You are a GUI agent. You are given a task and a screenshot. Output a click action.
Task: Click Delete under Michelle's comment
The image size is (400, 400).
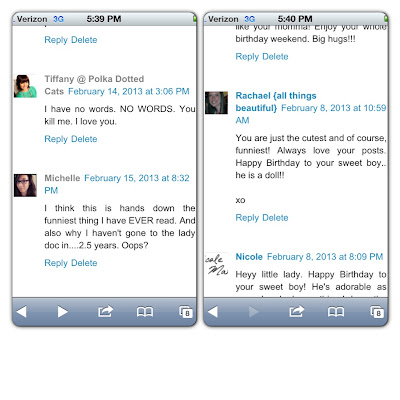pos(84,263)
